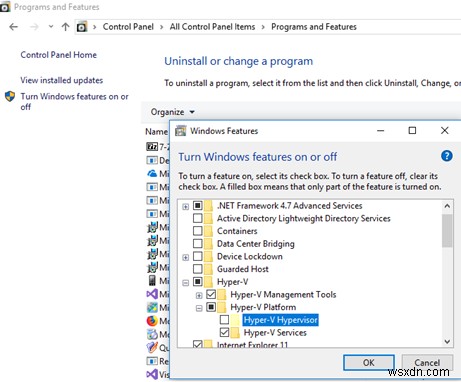Select the phone-shaped program icon in list
The width and height of the screenshot is (461, 382).
coord(152,281)
